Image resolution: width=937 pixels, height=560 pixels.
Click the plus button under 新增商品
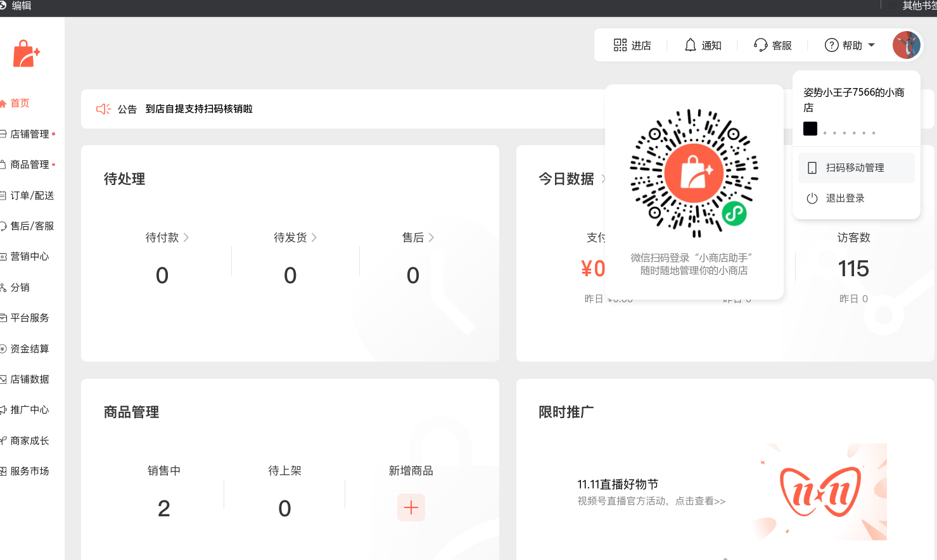[x=411, y=507]
